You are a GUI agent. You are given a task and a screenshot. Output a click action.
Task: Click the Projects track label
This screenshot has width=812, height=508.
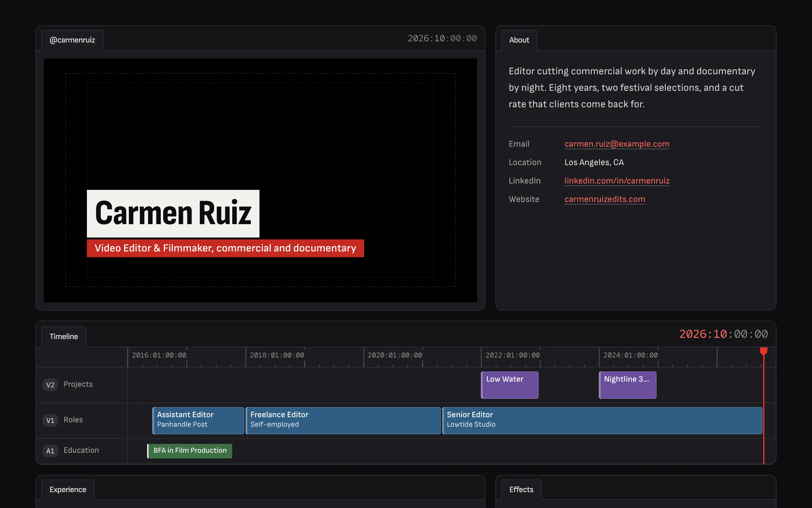pos(78,384)
